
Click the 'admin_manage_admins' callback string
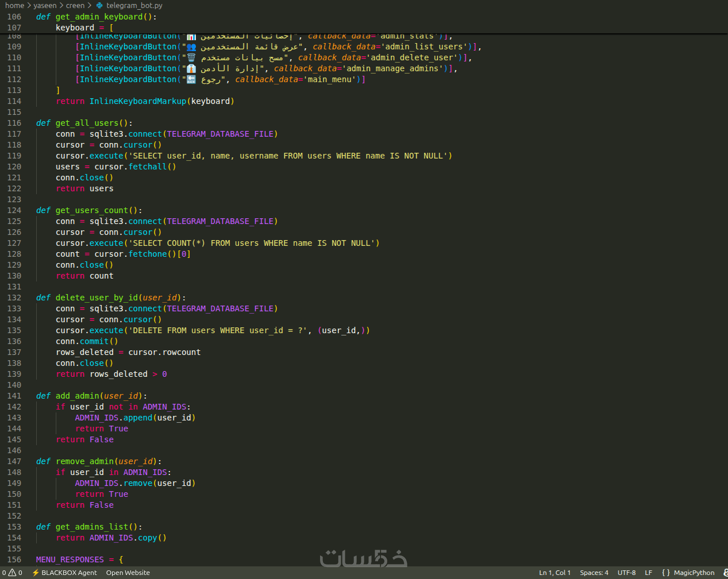392,68
